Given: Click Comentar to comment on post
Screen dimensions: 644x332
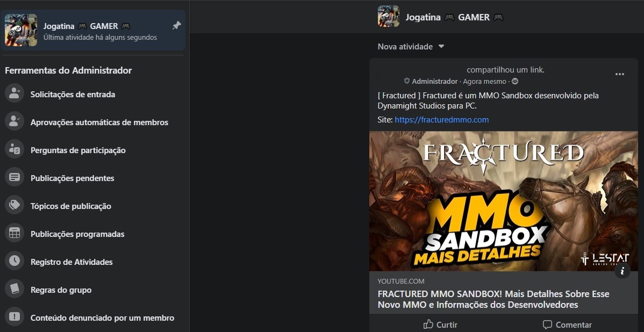Looking at the screenshot, I should (x=567, y=324).
